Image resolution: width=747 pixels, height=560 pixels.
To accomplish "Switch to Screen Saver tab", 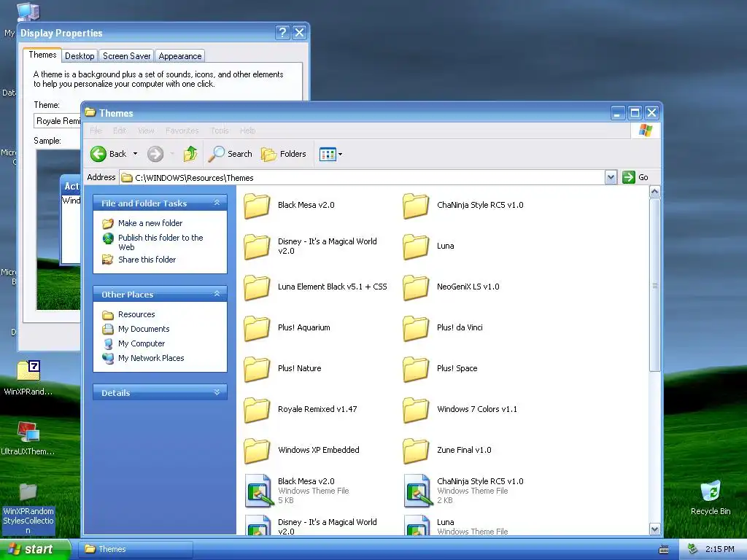I will click(x=127, y=55).
